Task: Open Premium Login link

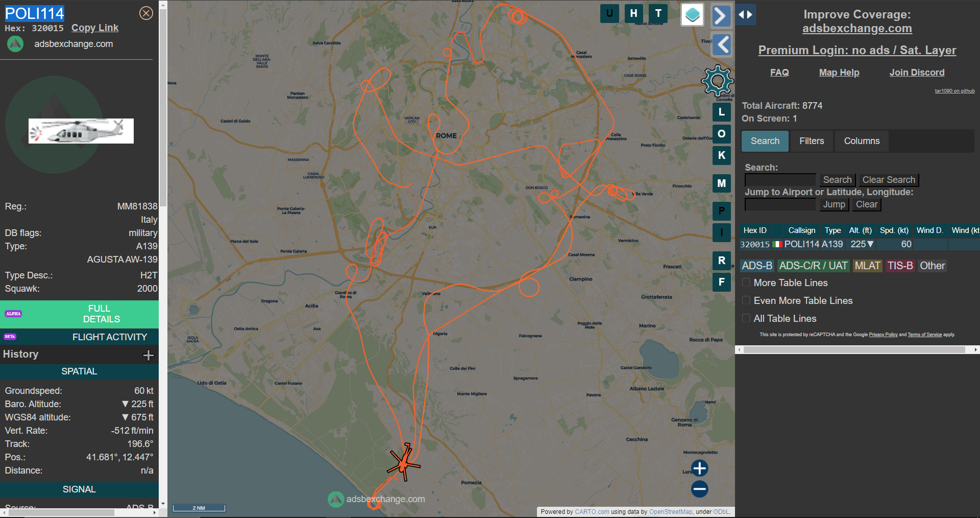Action: (x=857, y=50)
